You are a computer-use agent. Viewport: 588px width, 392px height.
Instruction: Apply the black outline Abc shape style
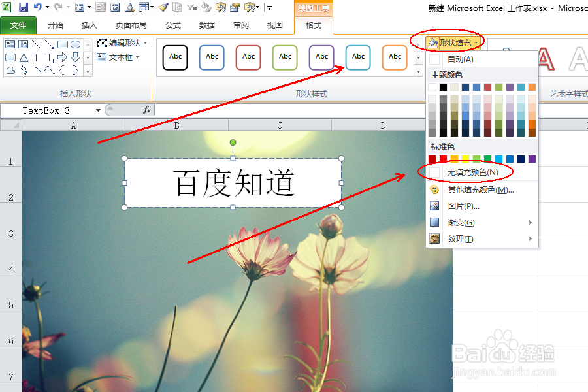[x=175, y=57]
